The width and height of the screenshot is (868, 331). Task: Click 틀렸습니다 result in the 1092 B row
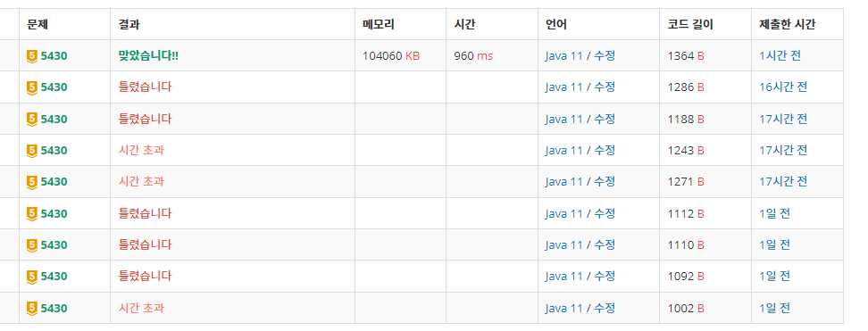pyautogui.click(x=145, y=277)
